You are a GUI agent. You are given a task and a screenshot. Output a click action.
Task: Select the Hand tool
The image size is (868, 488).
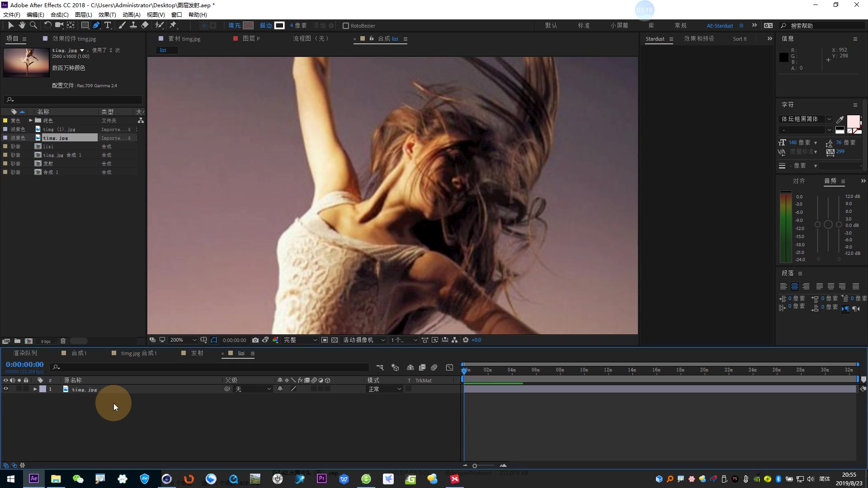pyautogui.click(x=22, y=25)
